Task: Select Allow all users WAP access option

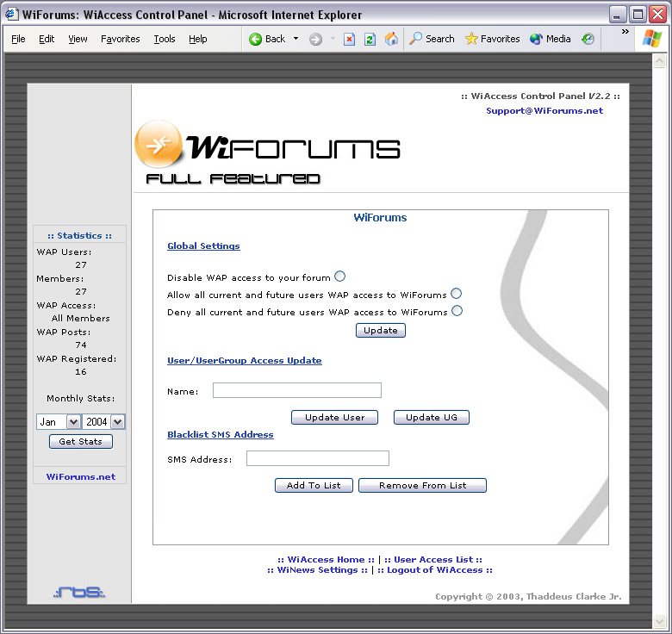Action: [457, 294]
